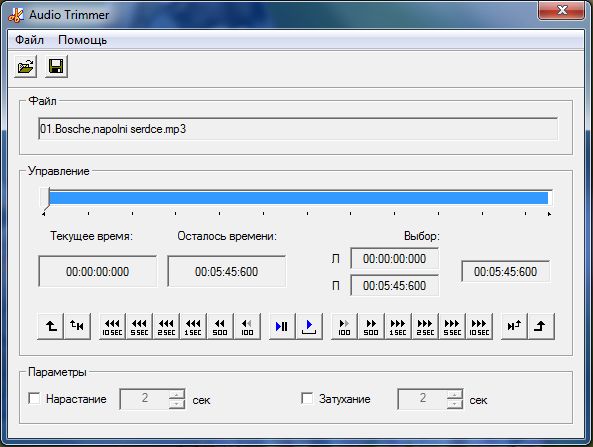
Task: Click the Текущее время value field
Action: 98,272
